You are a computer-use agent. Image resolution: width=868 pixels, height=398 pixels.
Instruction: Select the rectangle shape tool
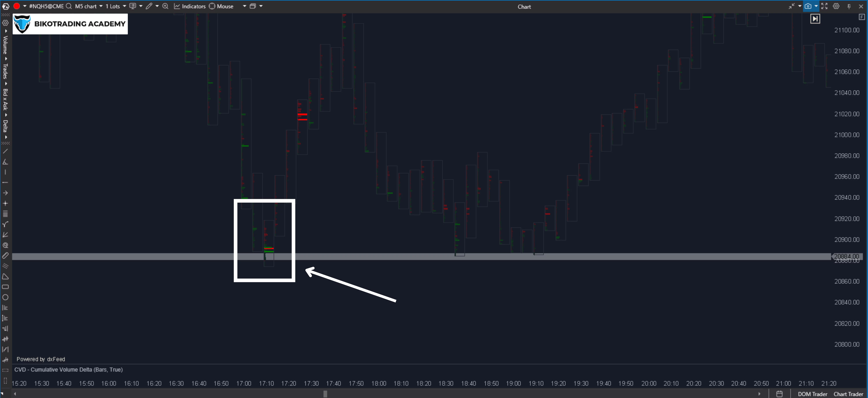[5, 287]
